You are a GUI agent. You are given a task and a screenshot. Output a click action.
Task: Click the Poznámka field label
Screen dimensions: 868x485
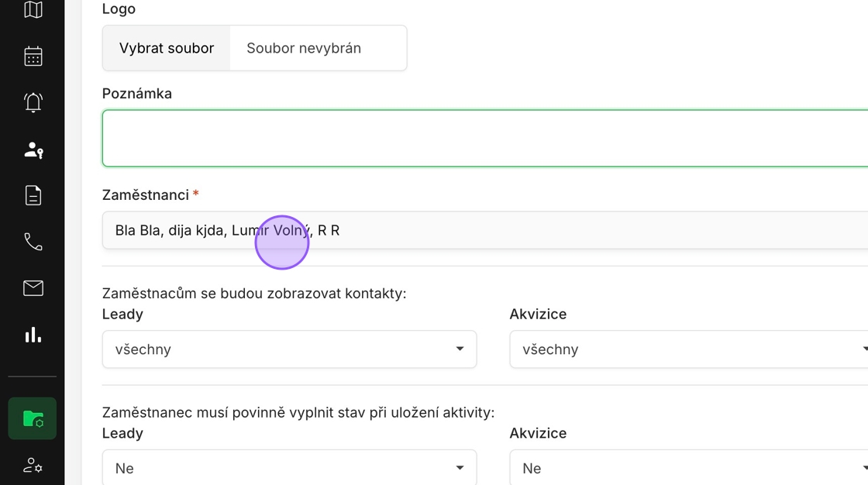[137, 94]
